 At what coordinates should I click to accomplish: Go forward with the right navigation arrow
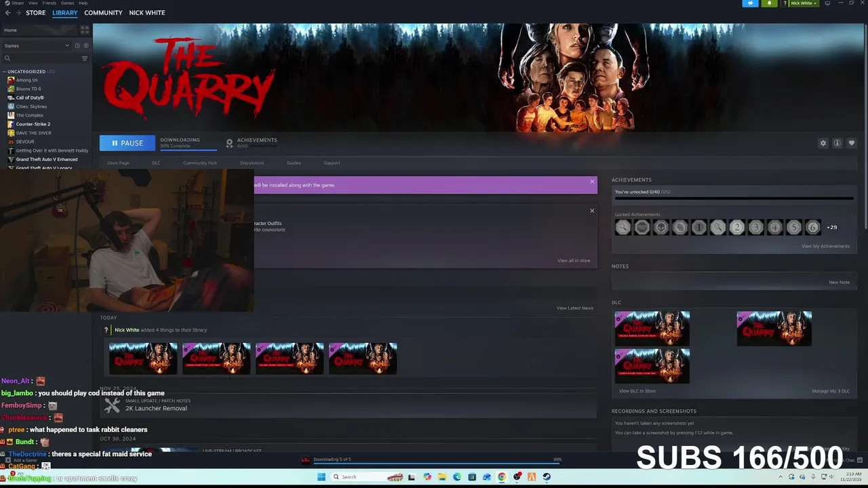pos(17,13)
